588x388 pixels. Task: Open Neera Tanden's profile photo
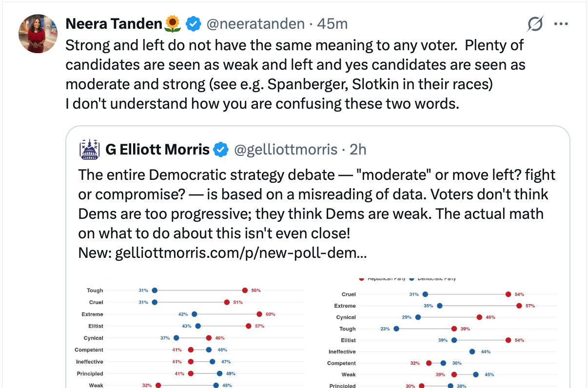pyautogui.click(x=38, y=34)
